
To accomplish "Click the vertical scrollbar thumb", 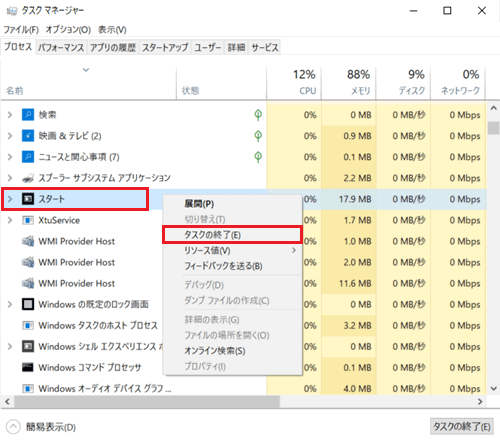I will pyautogui.click(x=493, y=128).
